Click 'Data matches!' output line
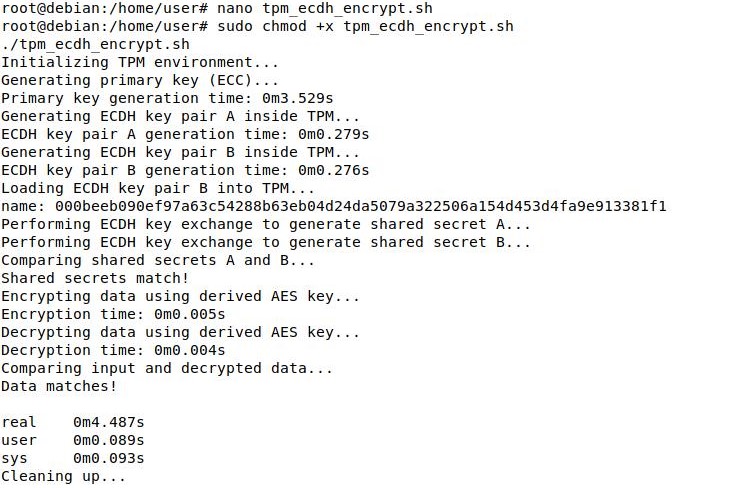The height and width of the screenshot is (488, 731). pos(58,386)
